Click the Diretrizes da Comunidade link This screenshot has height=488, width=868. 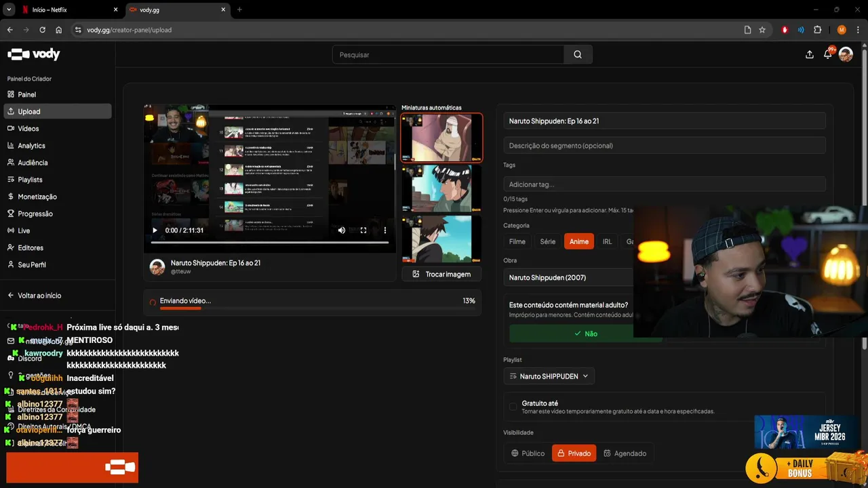[56, 409]
